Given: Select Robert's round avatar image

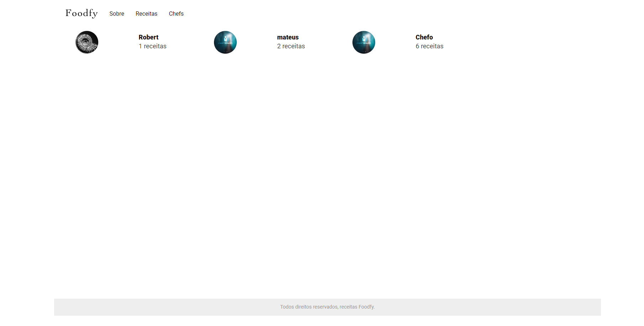Looking at the screenshot, I should pyautogui.click(x=87, y=42).
